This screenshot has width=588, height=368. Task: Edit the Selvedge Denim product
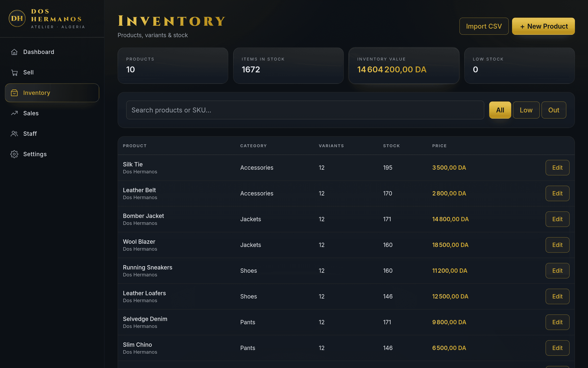tap(557, 322)
